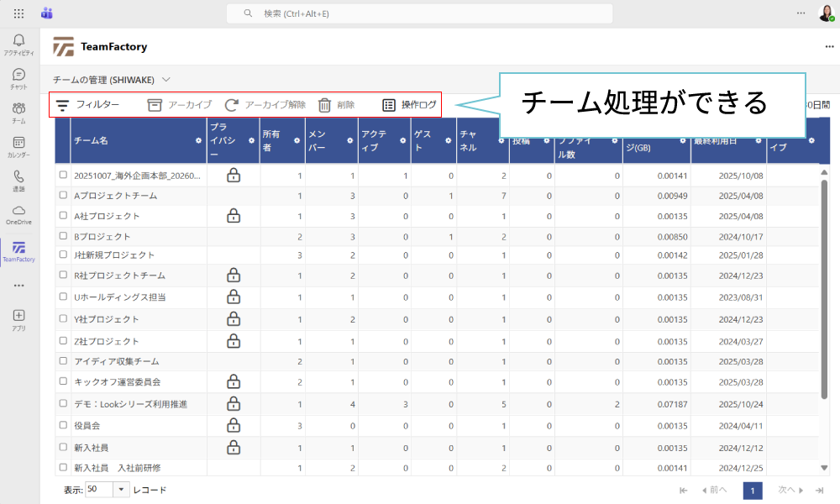Check the box for Aプロジェクトチーム row

pos(63,196)
